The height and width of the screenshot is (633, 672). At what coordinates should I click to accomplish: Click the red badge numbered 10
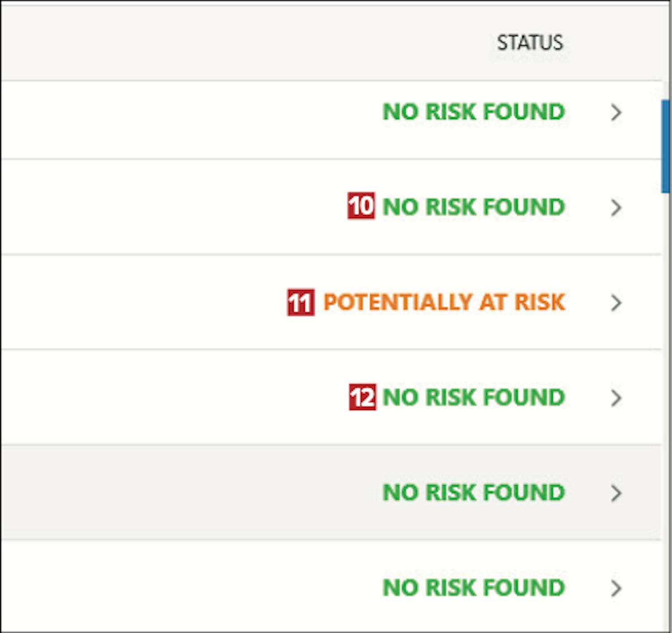[x=361, y=206]
